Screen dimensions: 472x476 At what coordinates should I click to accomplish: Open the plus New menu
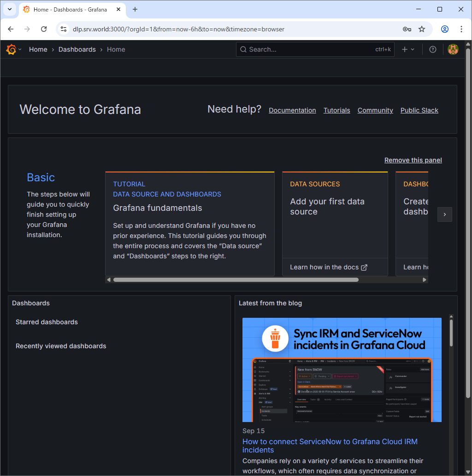click(405, 49)
